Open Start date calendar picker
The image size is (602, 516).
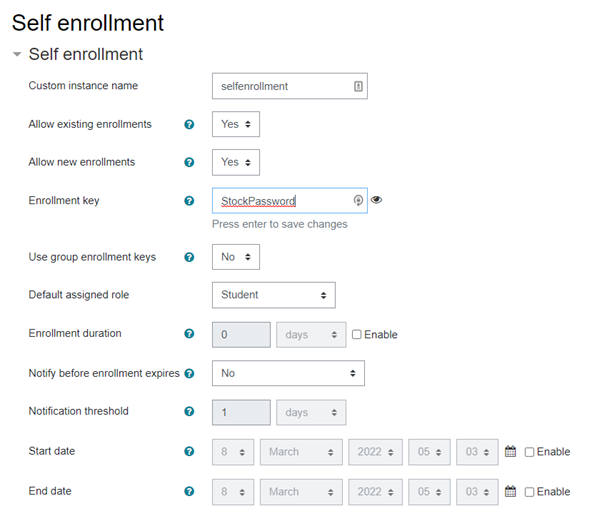coord(510,452)
